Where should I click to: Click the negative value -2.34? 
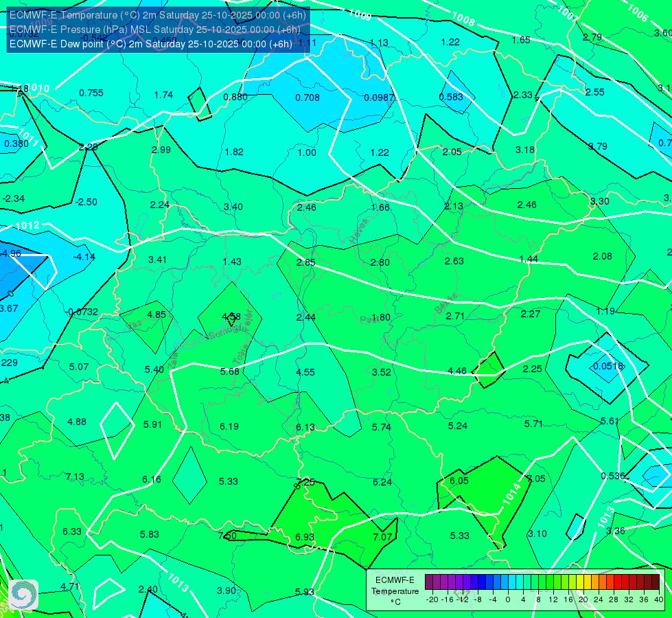coord(14,198)
